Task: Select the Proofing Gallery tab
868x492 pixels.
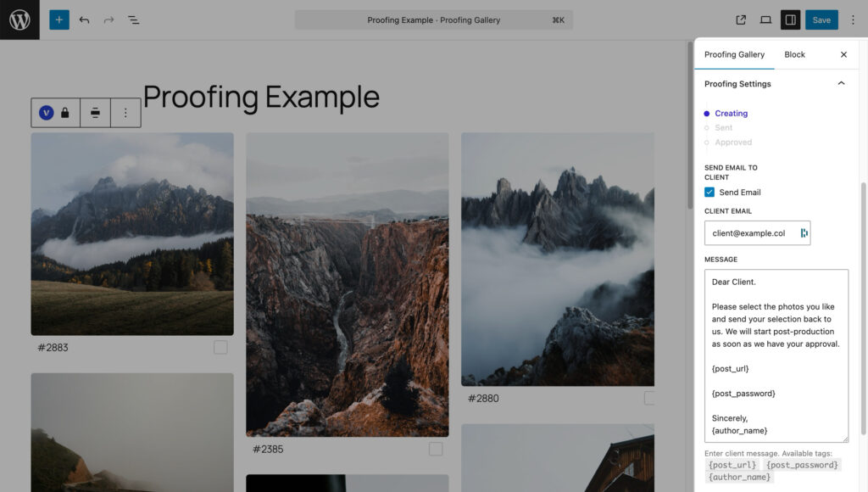Action: click(x=734, y=54)
